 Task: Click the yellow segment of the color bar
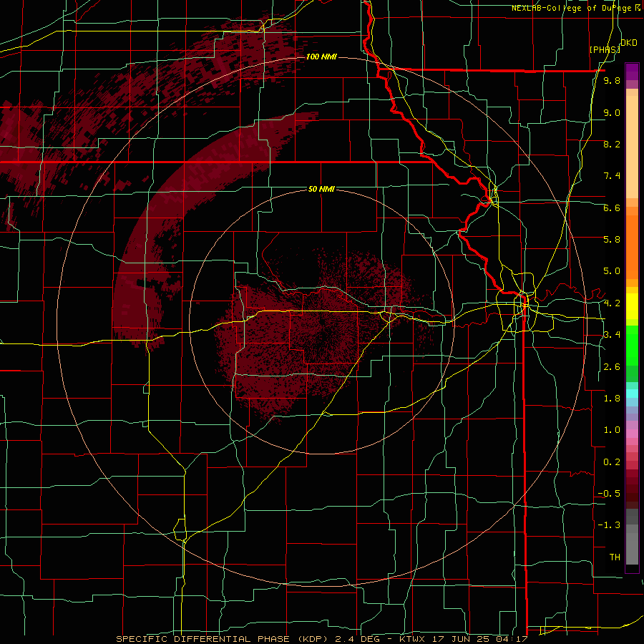click(632, 306)
